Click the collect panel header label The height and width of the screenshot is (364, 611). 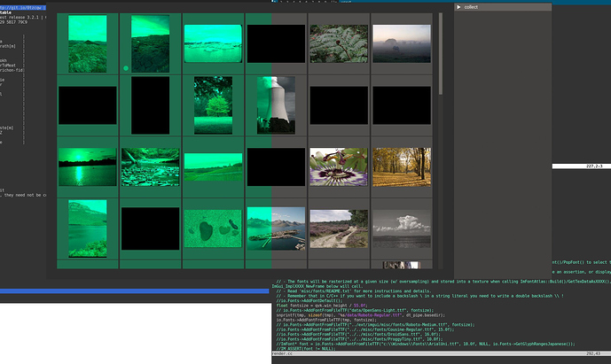point(471,6)
